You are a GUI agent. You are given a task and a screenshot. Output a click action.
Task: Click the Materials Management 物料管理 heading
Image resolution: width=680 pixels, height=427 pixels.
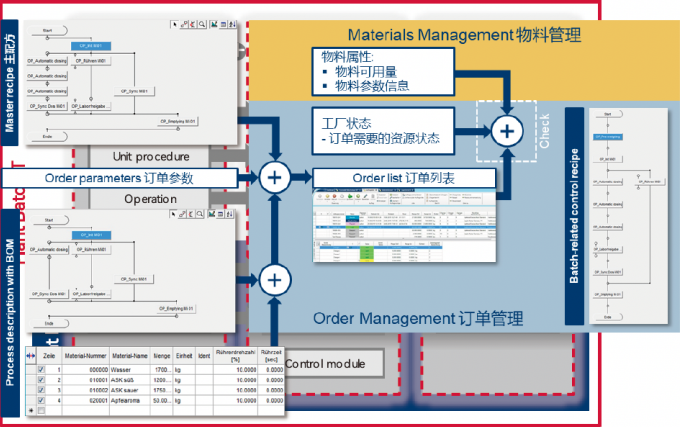(x=464, y=35)
